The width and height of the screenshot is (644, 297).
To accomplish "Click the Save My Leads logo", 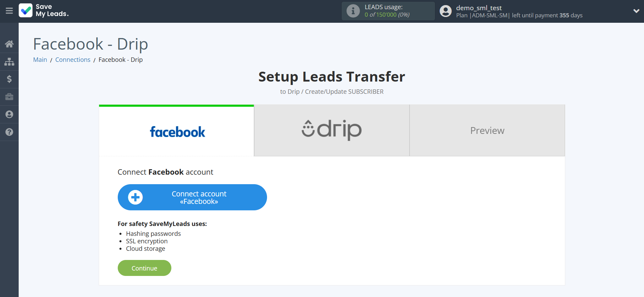I will click(44, 11).
